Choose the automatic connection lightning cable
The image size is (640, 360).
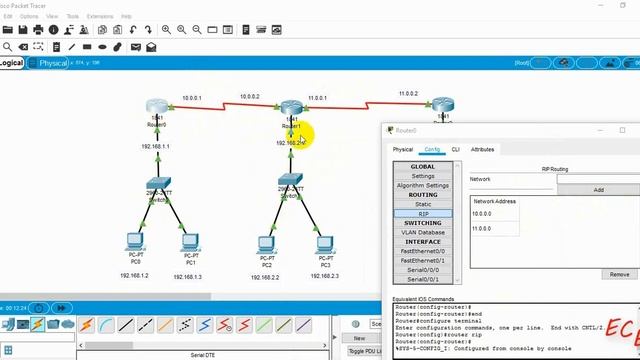coord(87,325)
